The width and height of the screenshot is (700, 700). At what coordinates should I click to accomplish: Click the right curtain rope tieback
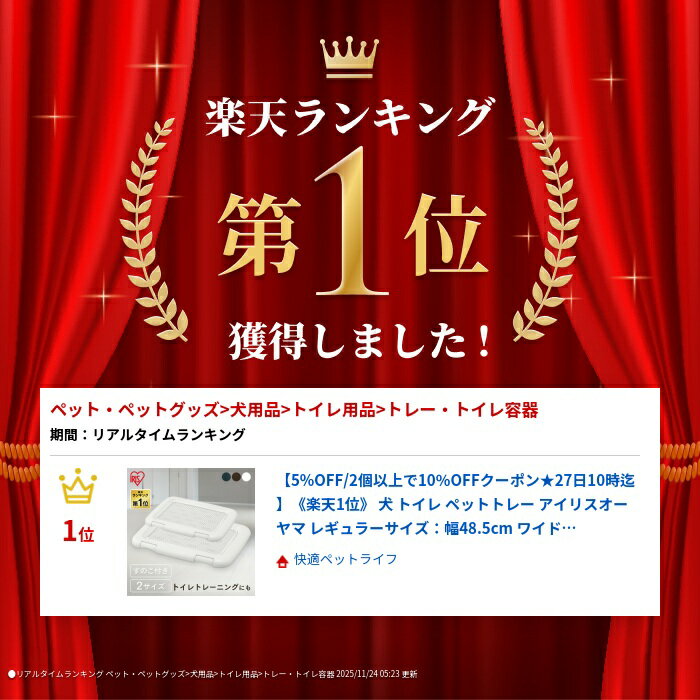click(679, 462)
